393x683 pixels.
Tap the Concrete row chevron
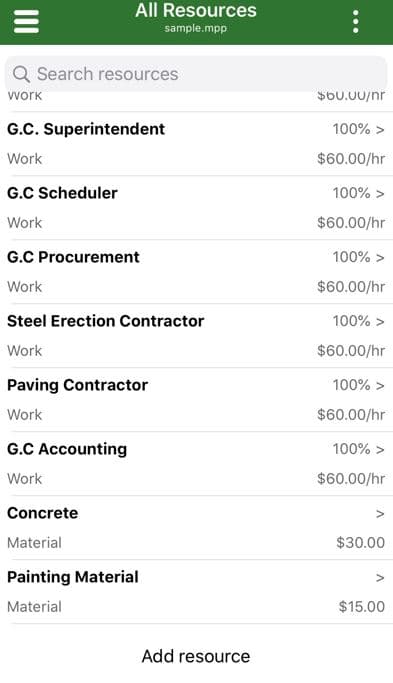[380, 514]
